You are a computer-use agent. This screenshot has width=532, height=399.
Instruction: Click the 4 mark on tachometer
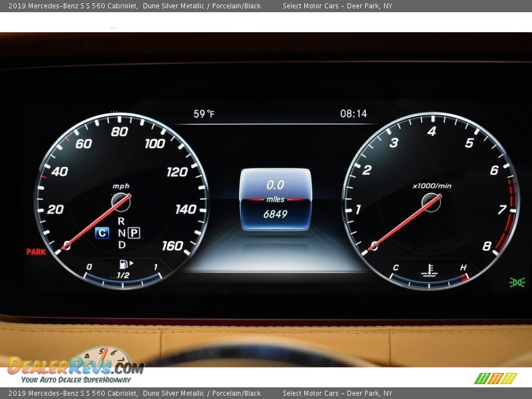point(432,132)
